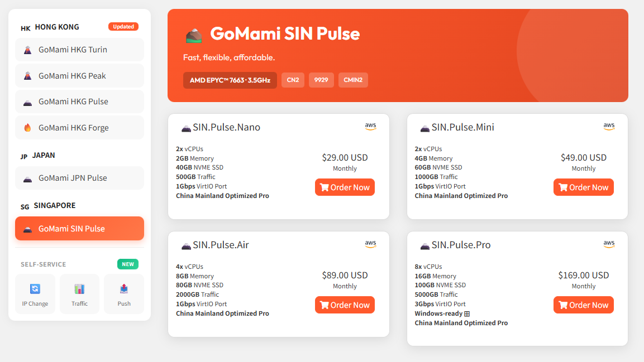Image resolution: width=644 pixels, height=362 pixels.
Task: Order the SIN.Pulse.Air plan now
Action: [345, 305]
